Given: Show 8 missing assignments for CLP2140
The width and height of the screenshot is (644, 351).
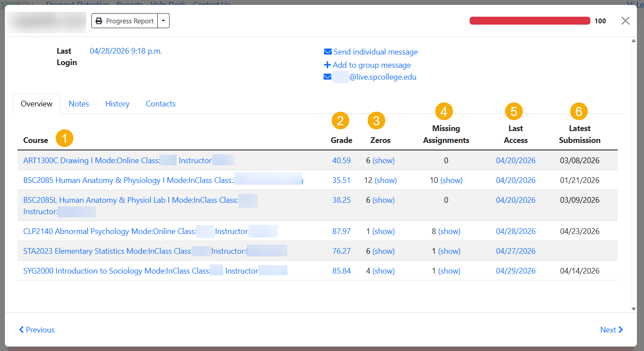Looking at the screenshot, I should 449,231.
